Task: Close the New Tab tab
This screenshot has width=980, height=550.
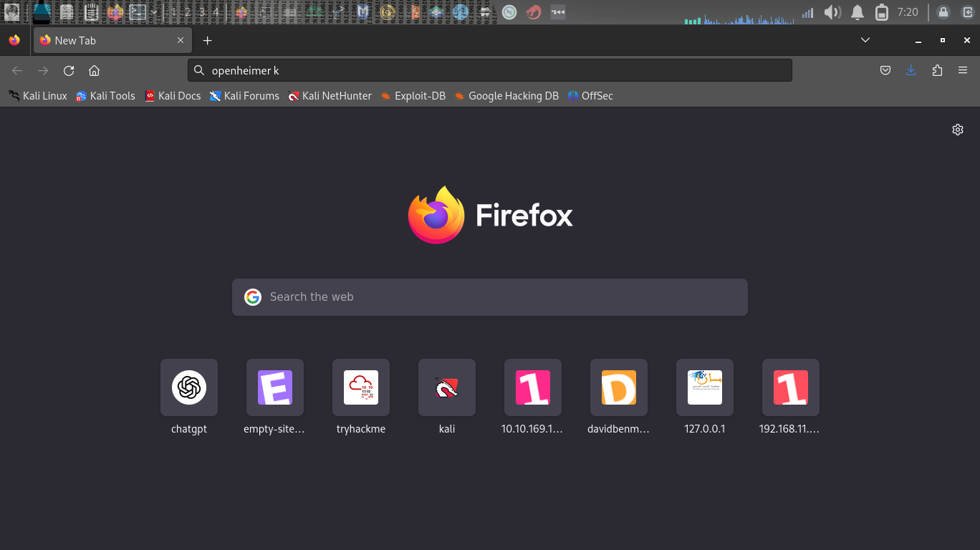Action: coord(181,41)
